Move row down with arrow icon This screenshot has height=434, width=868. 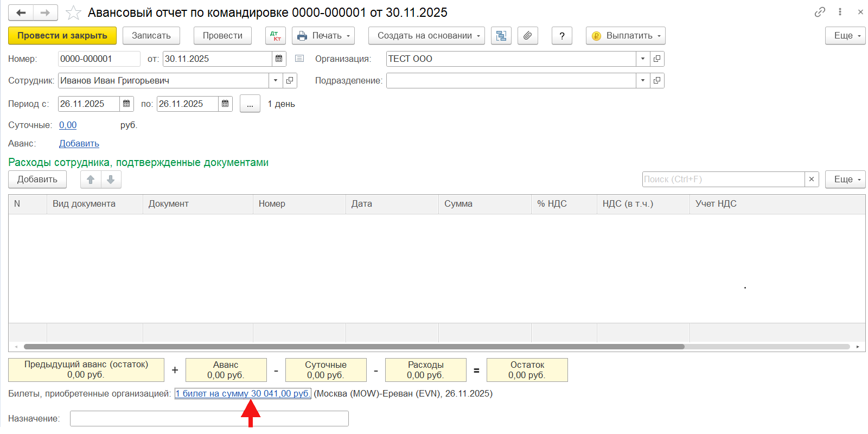coord(111,180)
